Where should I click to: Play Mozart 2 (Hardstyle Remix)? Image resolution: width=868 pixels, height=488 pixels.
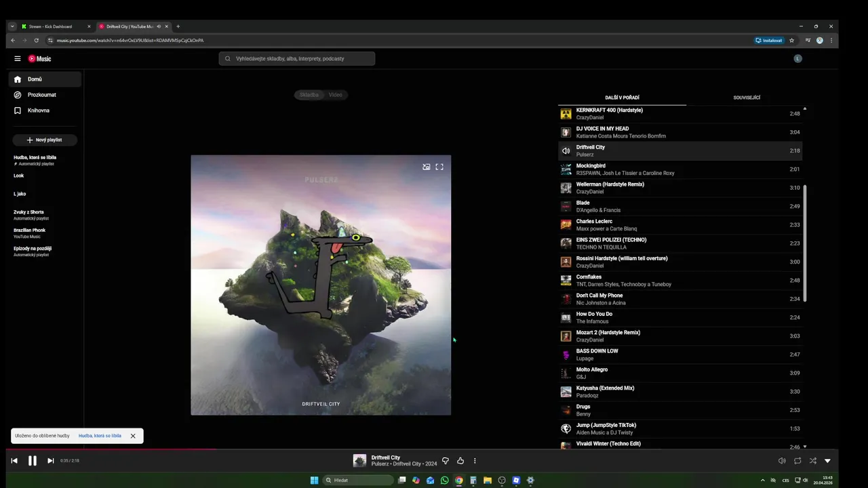coord(680,336)
